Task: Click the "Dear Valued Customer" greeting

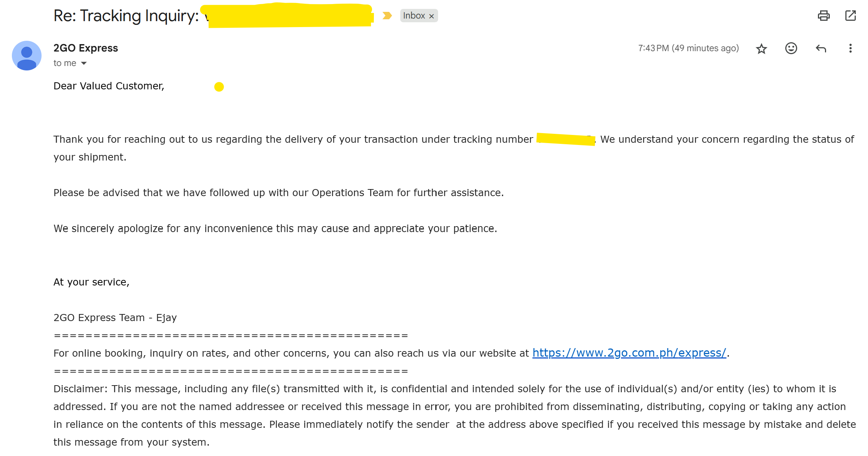Action: coord(109,86)
